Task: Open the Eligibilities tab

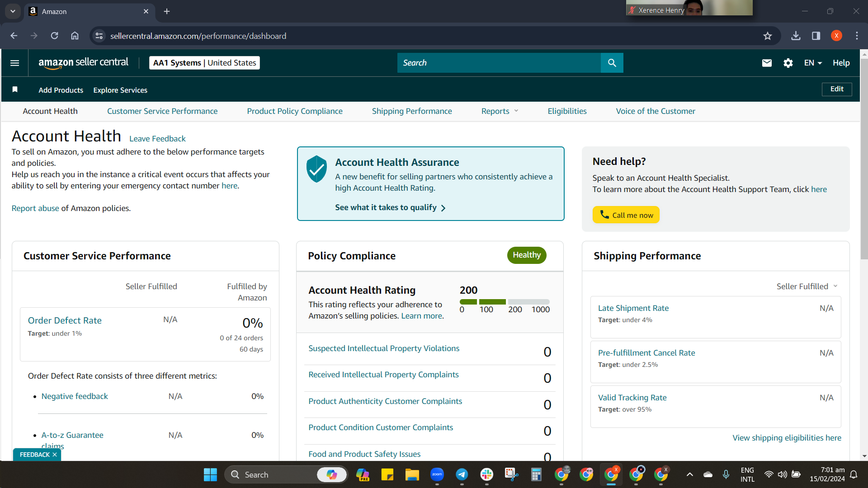Action: coord(567,111)
